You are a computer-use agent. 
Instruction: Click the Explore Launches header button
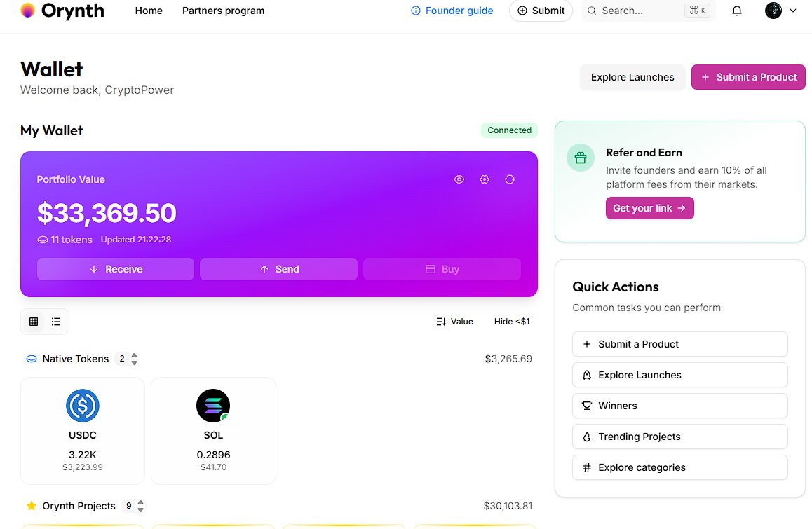632,77
